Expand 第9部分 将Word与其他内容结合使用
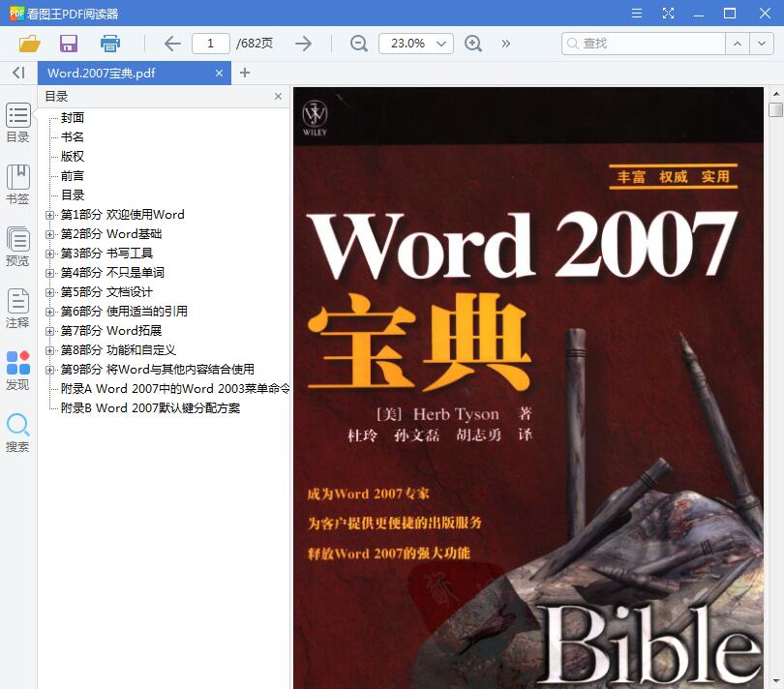This screenshot has height=689, width=784. coord(49,370)
